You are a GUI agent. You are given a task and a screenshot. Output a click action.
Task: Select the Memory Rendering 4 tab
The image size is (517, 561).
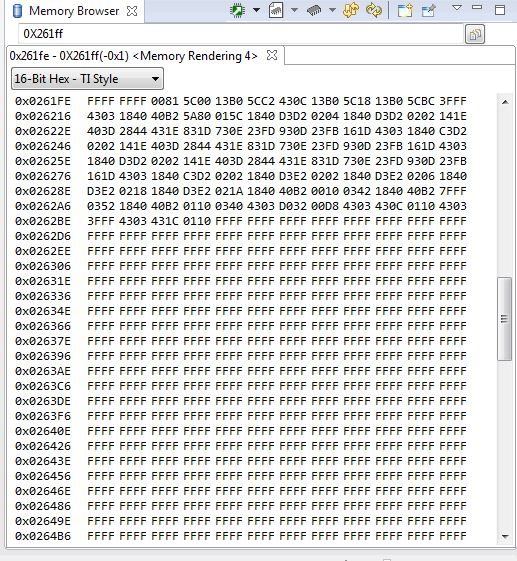[x=133, y=56]
